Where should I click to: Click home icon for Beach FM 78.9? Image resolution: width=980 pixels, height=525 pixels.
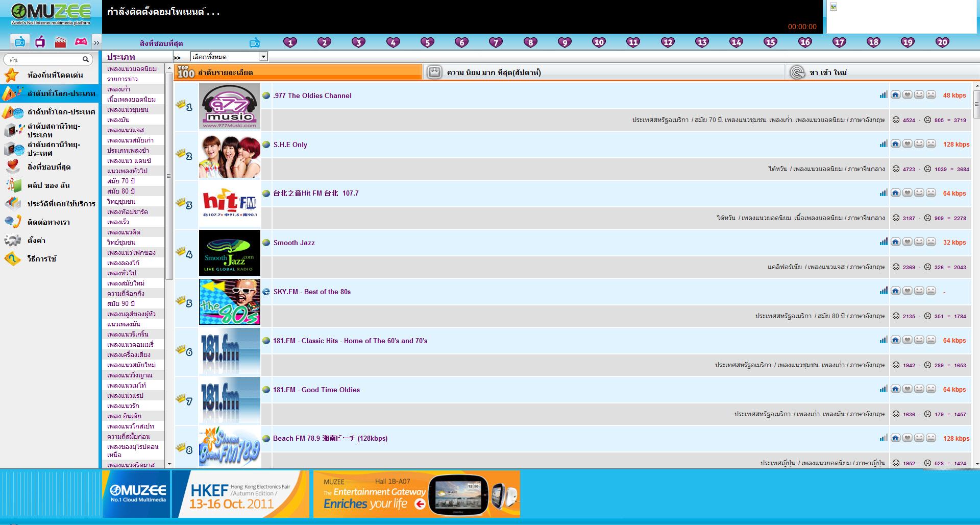(x=895, y=438)
